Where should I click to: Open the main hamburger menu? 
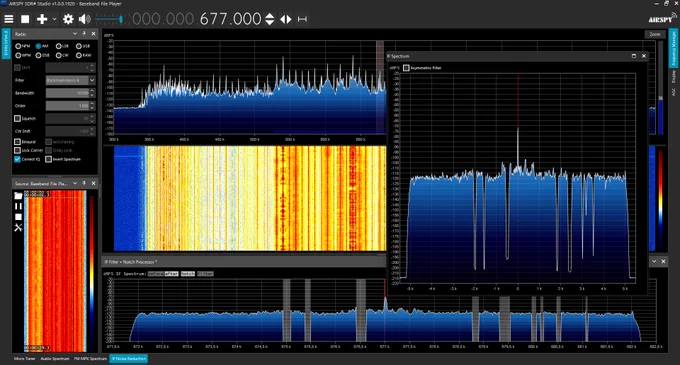click(9, 19)
